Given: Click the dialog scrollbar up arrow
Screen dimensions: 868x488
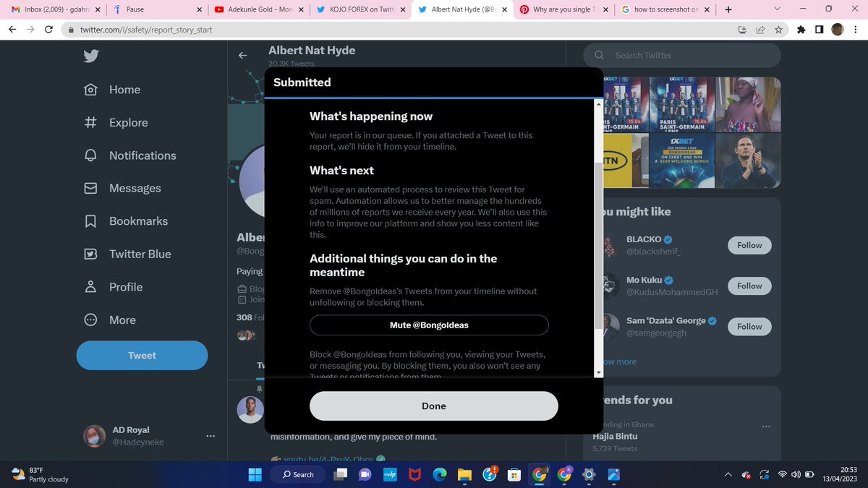Looking at the screenshot, I should pyautogui.click(x=598, y=103).
